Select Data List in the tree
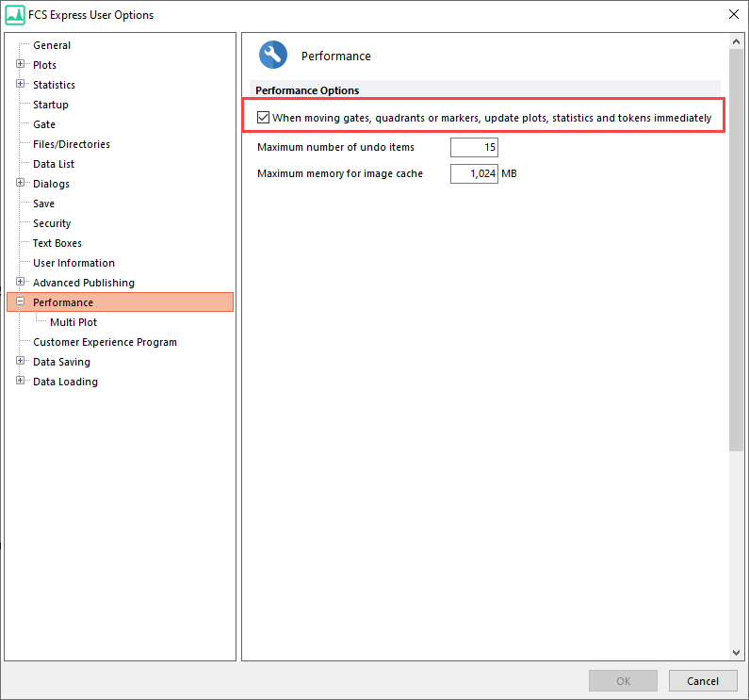 [x=54, y=164]
